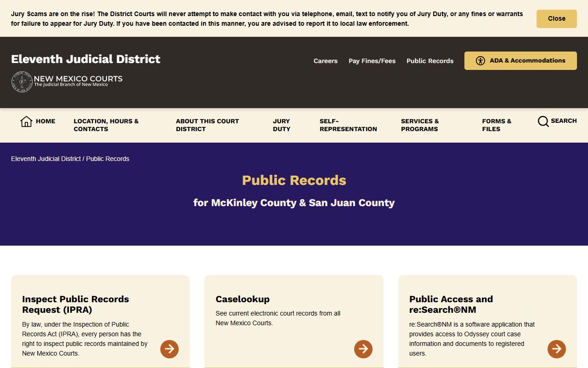Click the arrow icon on the IPRA card
This screenshot has width=588, height=368.
tap(170, 349)
